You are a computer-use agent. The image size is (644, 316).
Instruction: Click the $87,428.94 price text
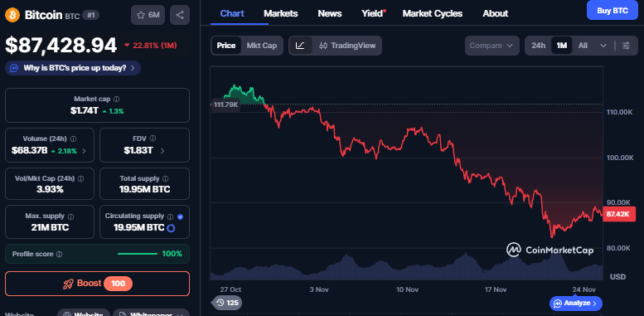tap(61, 45)
